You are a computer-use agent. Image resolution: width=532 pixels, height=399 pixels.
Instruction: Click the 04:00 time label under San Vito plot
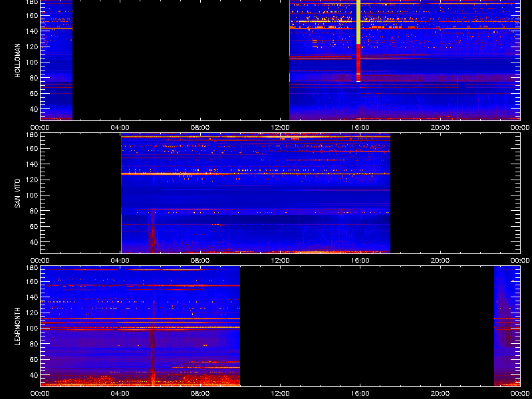click(x=120, y=261)
